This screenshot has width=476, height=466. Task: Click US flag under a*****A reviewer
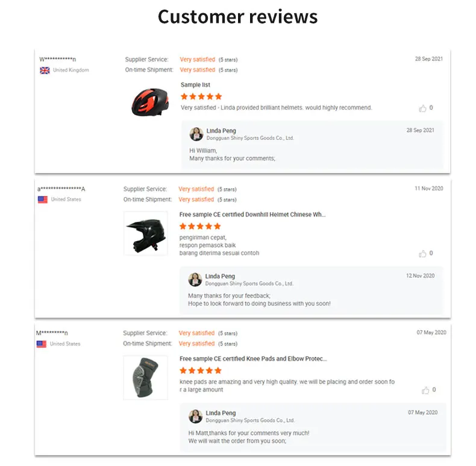pyautogui.click(x=43, y=200)
